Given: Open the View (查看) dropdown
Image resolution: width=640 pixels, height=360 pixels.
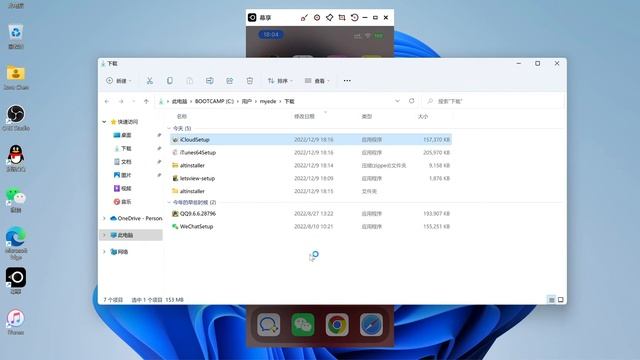Looking at the screenshot, I should click(317, 81).
